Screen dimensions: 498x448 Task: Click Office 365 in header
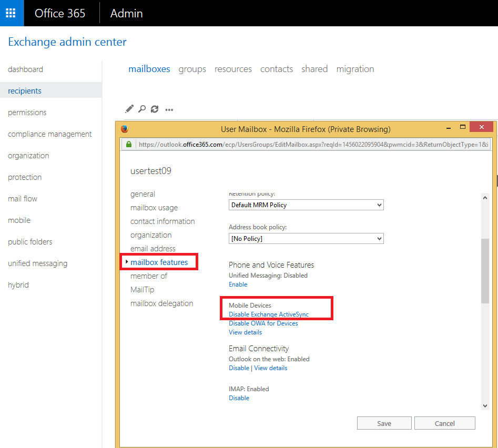60,13
